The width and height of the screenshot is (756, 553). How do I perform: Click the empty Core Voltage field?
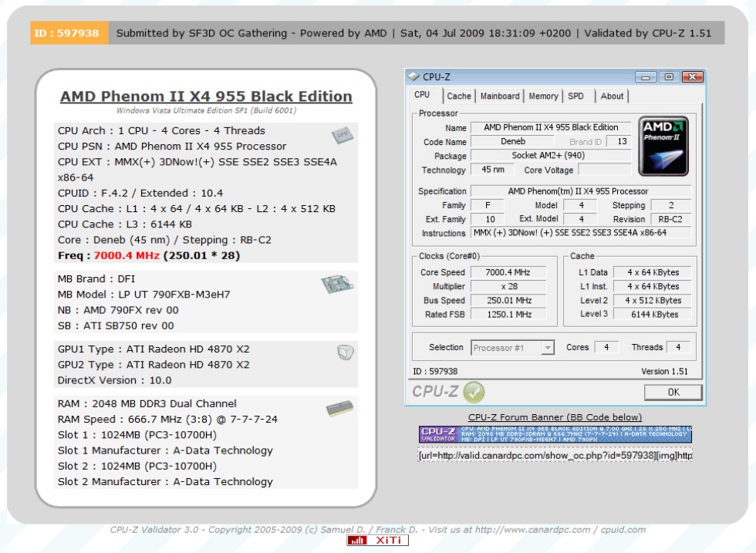pos(605,170)
